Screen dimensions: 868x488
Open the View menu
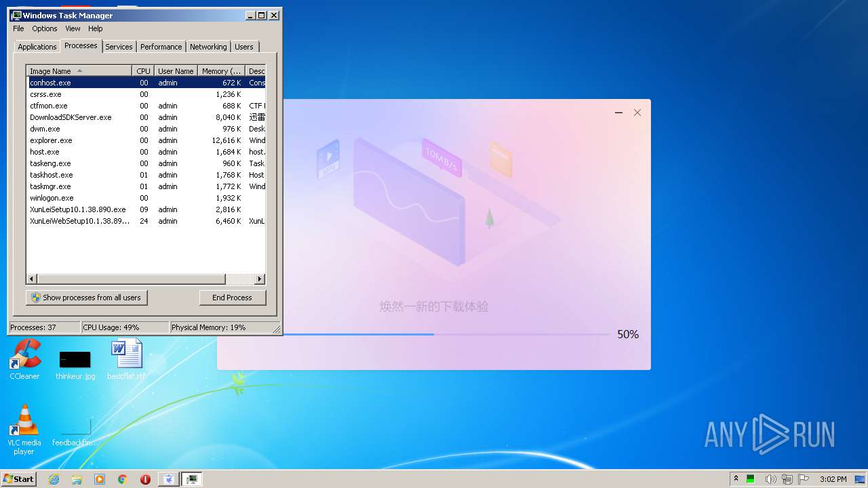tap(73, 28)
